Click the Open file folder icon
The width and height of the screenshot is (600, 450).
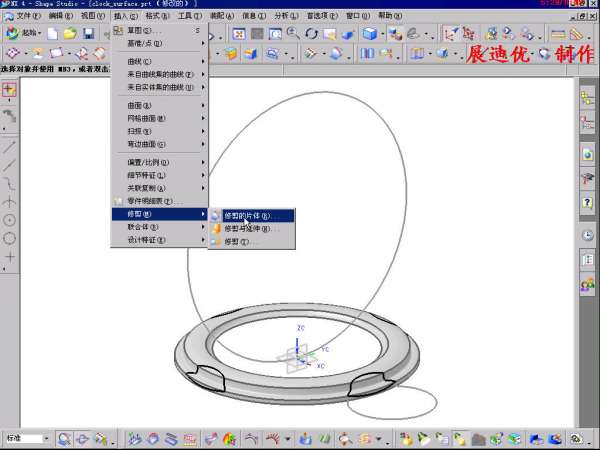tap(70, 33)
